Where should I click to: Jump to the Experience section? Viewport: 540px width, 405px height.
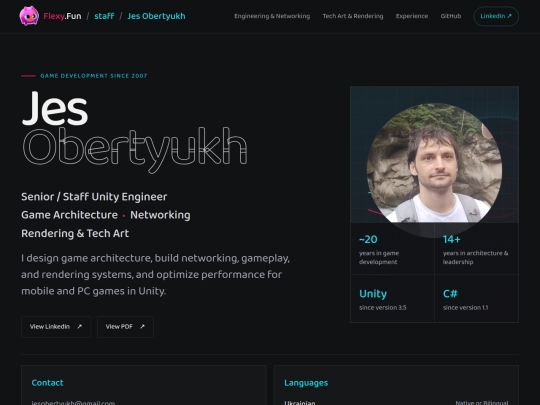pyautogui.click(x=412, y=16)
